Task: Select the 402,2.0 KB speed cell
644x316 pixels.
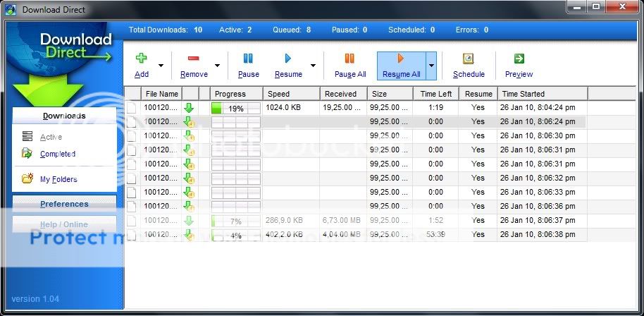Action: pyautogui.click(x=291, y=234)
